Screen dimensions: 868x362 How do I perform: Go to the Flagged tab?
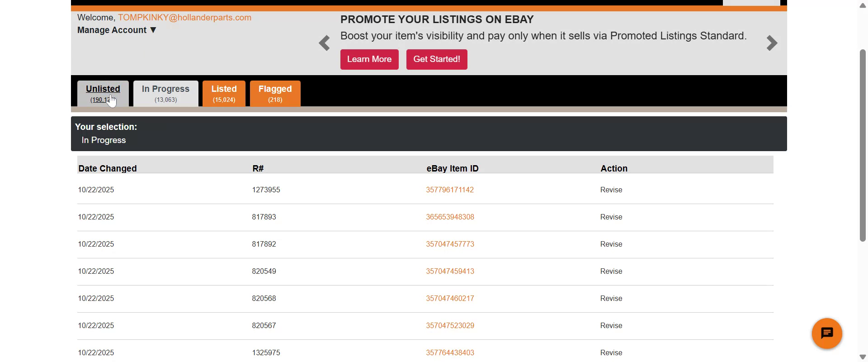click(x=275, y=93)
